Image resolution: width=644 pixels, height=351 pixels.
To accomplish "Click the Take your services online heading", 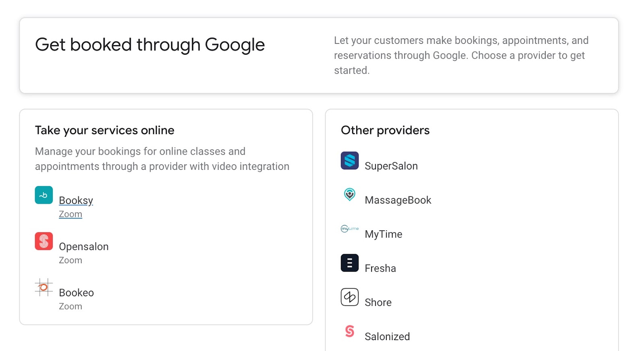I will 105,130.
